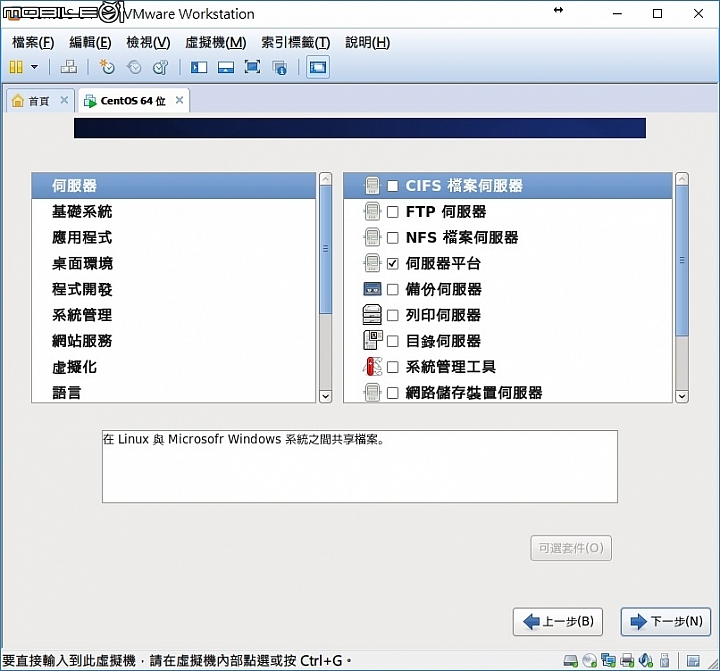Select 網站服務 category

pyautogui.click(x=174, y=341)
